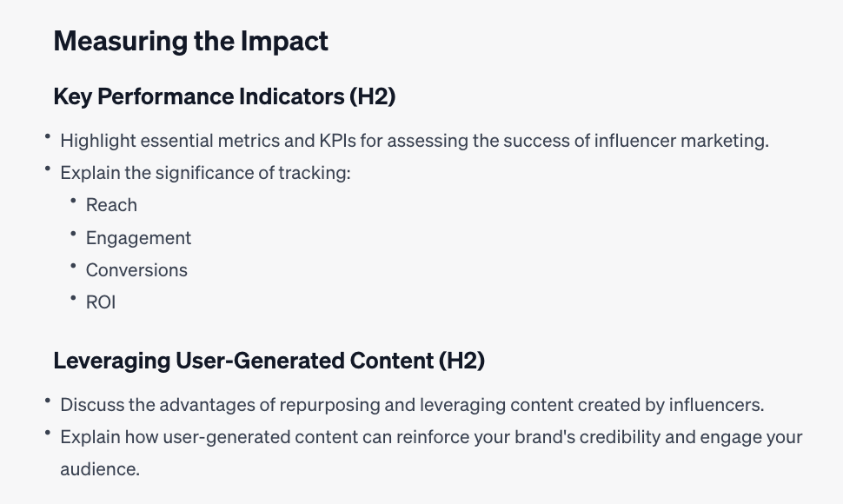Click the bullet point before 'Reach'
Image resolution: width=843 pixels, height=504 pixels.
pyautogui.click(x=74, y=201)
